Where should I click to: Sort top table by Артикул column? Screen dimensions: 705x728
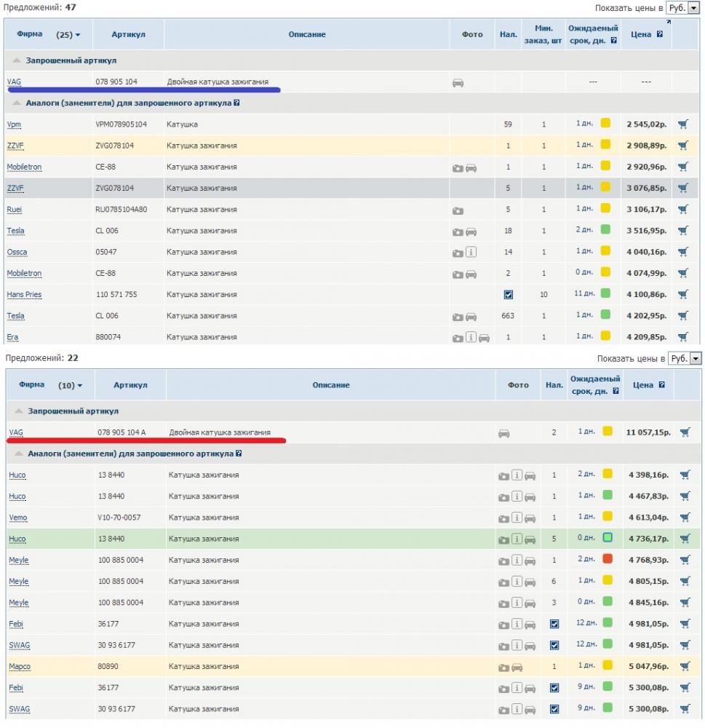129,34
